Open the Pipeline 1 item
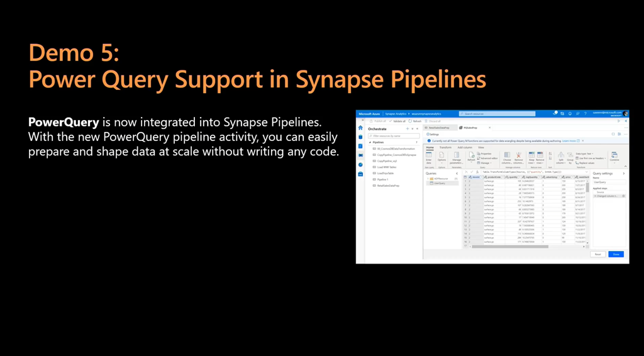 coord(383,179)
